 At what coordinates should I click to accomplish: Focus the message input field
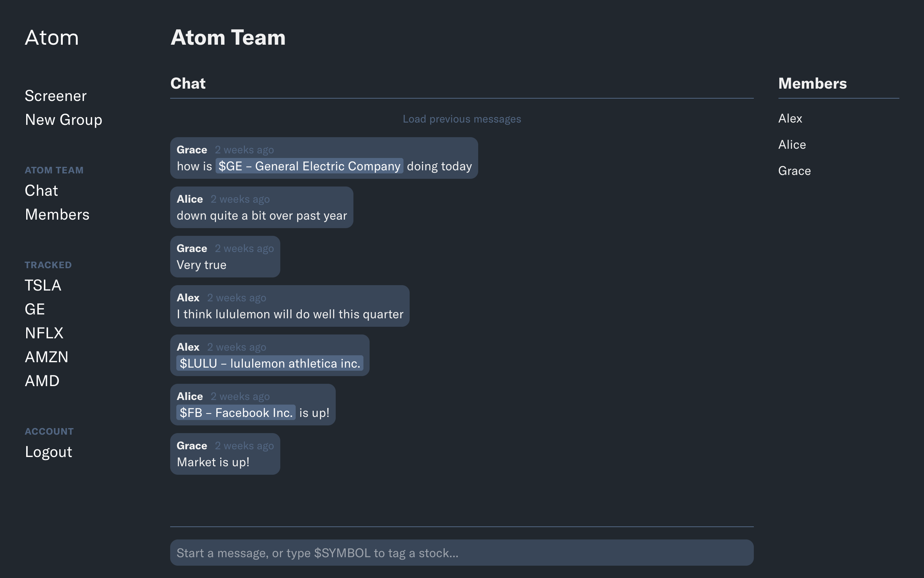coord(462,553)
